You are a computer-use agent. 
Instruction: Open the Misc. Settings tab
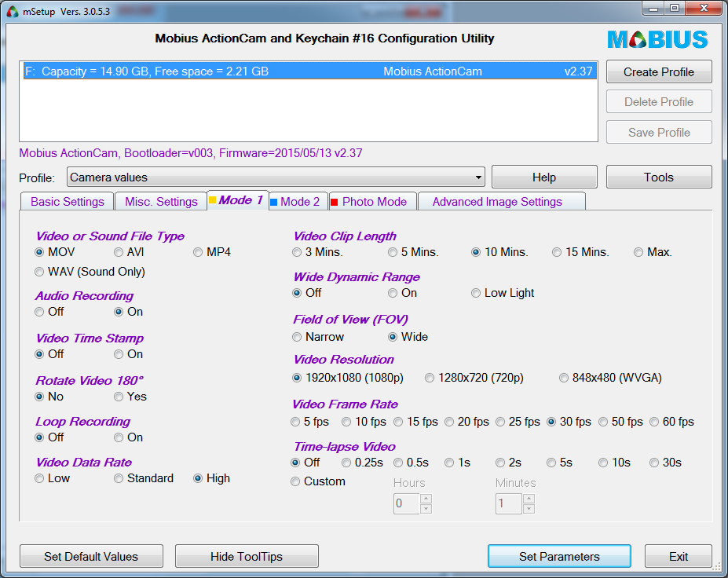161,202
